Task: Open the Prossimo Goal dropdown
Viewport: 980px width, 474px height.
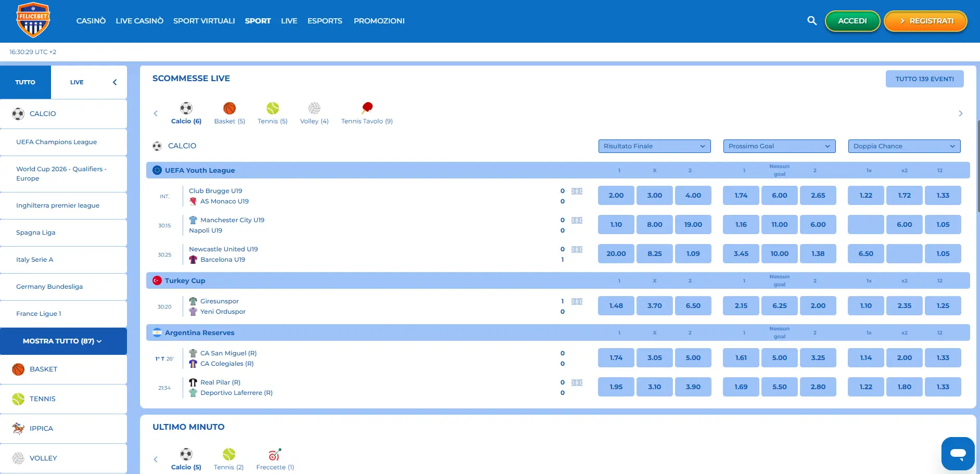Action: tap(779, 146)
